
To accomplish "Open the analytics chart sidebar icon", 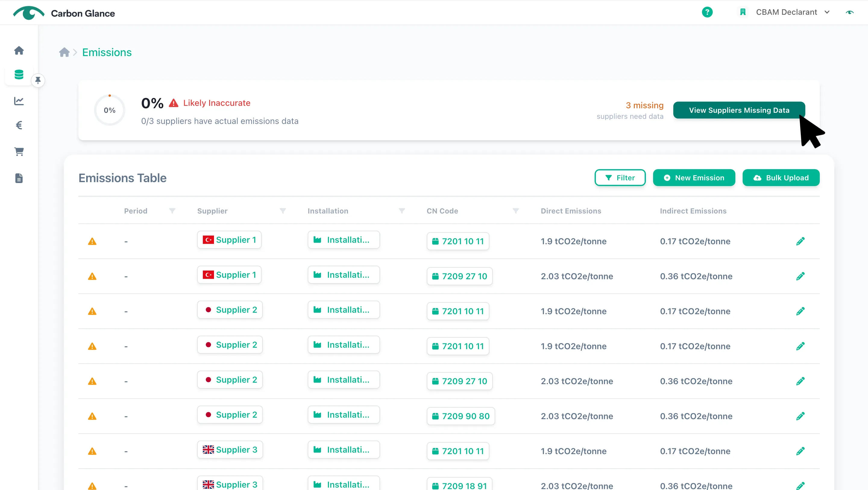I will tap(19, 101).
